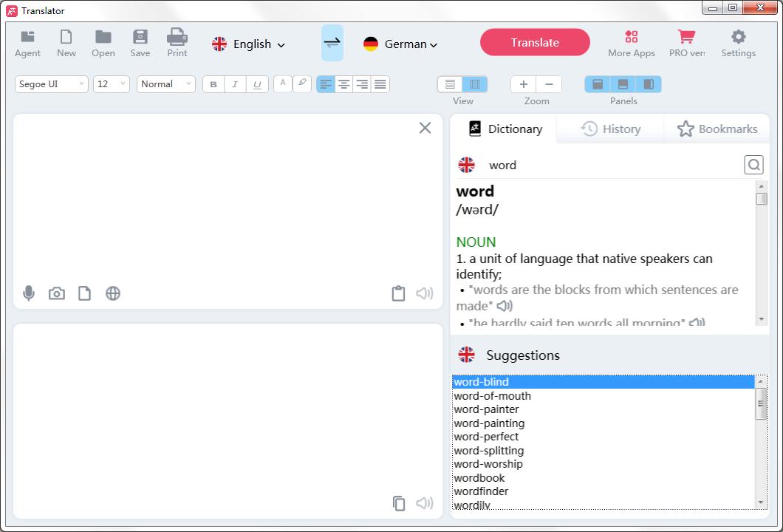The height and width of the screenshot is (532, 783).
Task: Select suggestion word-perfect
Action: pyautogui.click(x=604, y=437)
